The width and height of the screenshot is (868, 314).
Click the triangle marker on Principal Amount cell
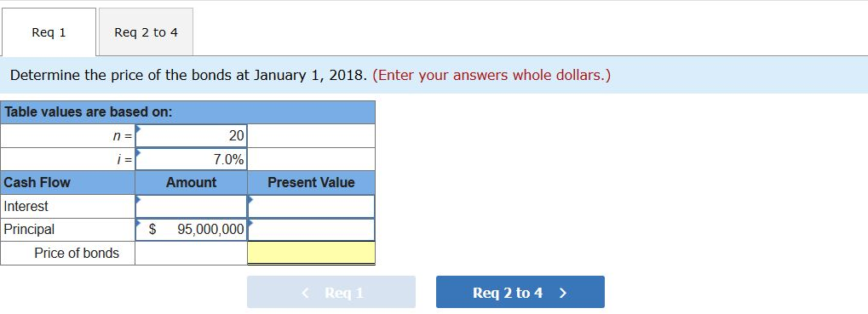138,222
